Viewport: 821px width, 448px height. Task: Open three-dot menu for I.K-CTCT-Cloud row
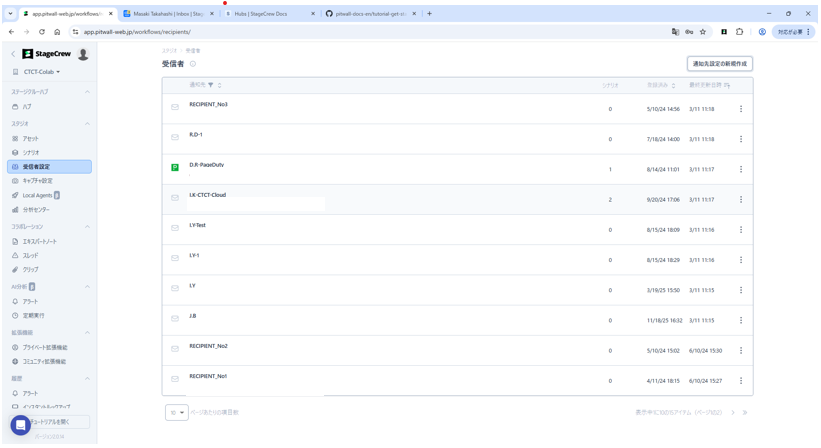tap(741, 200)
